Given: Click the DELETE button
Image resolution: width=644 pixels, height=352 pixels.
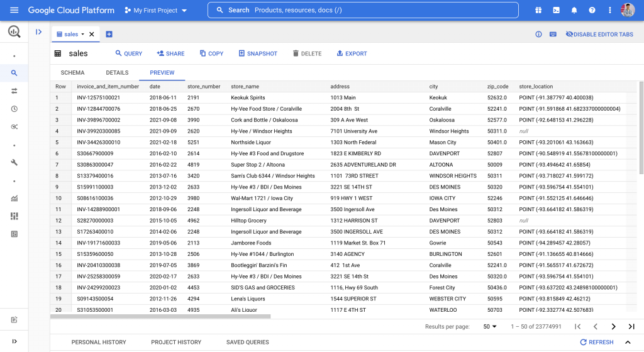Looking at the screenshot, I should (x=307, y=53).
